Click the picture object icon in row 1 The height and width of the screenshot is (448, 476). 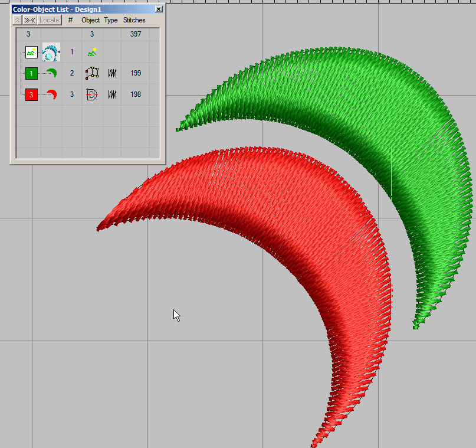[x=92, y=53]
